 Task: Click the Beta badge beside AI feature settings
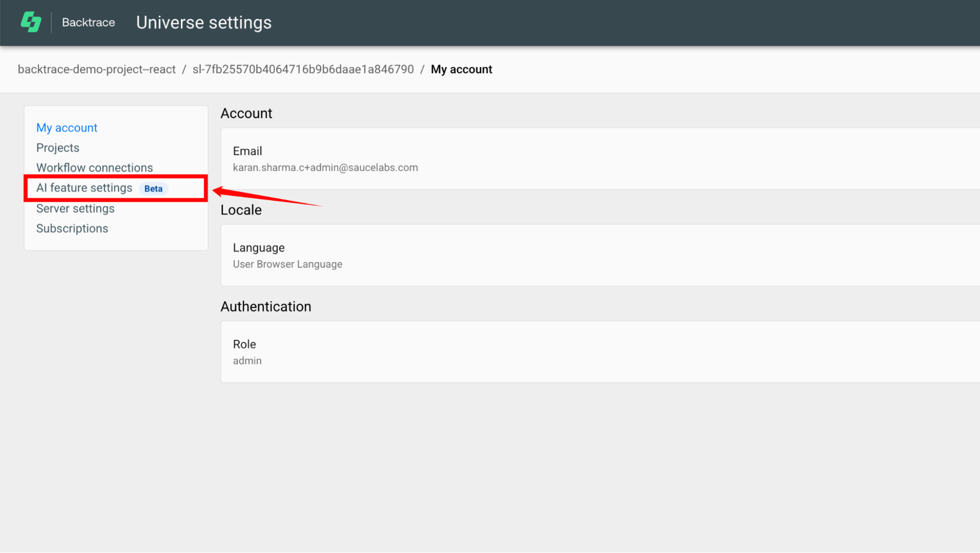click(153, 188)
